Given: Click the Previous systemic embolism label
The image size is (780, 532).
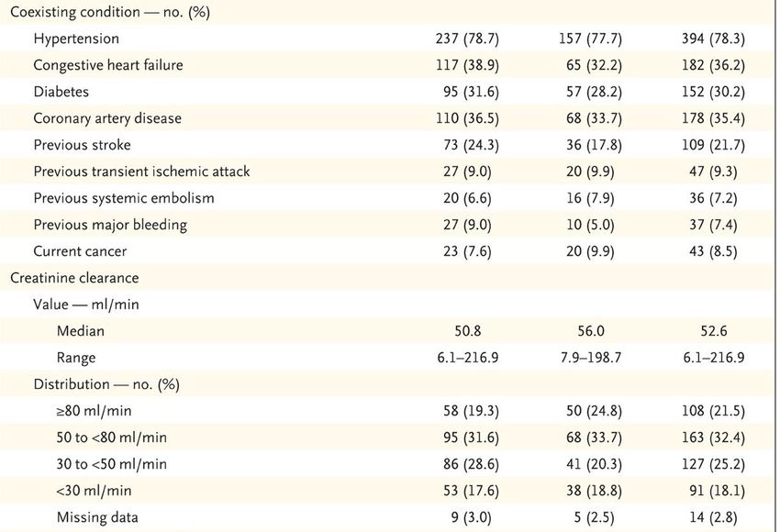Looking at the screenshot, I should click(x=124, y=198).
